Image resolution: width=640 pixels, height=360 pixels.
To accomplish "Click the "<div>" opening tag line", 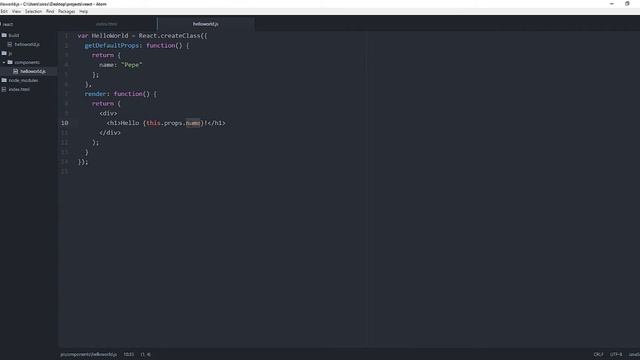I will coord(108,113).
